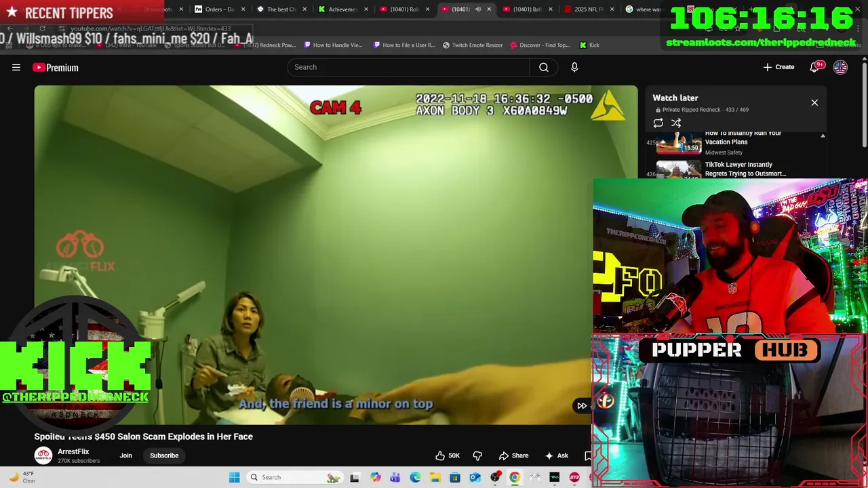Close the active (10401) YouTube tab

click(489, 9)
